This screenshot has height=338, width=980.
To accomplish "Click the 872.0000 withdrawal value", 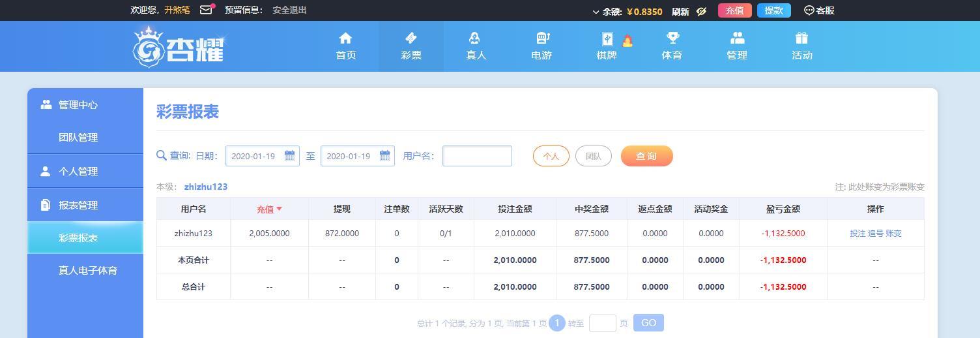I will click(342, 233).
